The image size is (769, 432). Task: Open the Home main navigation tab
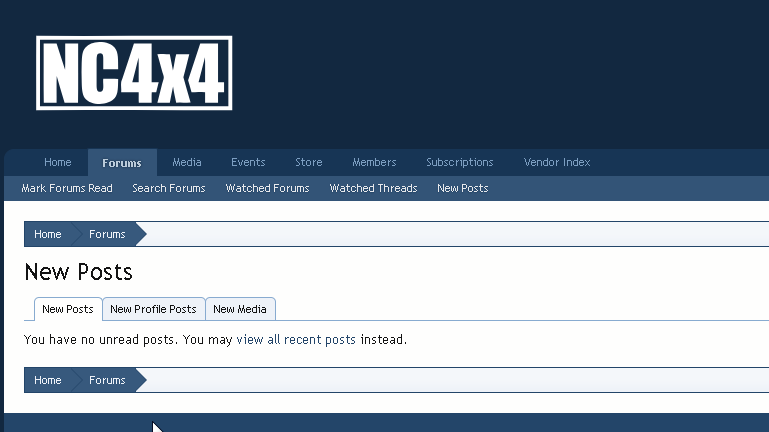(x=57, y=162)
